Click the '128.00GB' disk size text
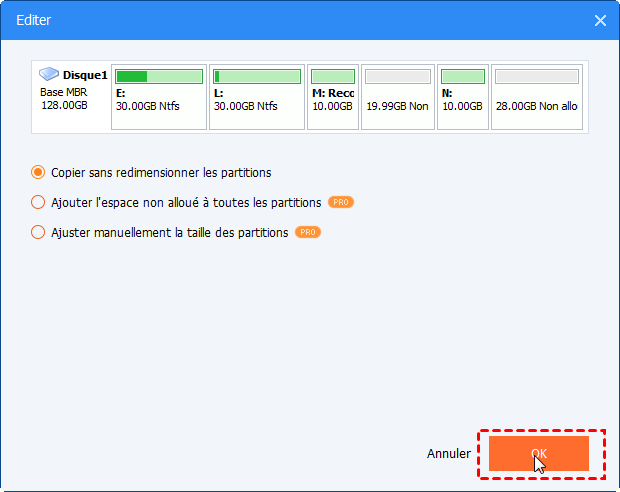The width and height of the screenshot is (620, 492). point(64,105)
